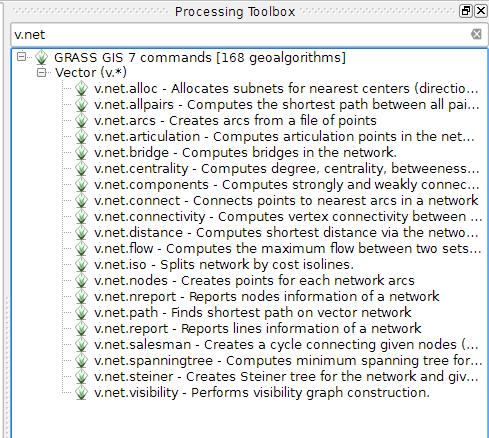Click into the toolbox search field

point(240,35)
